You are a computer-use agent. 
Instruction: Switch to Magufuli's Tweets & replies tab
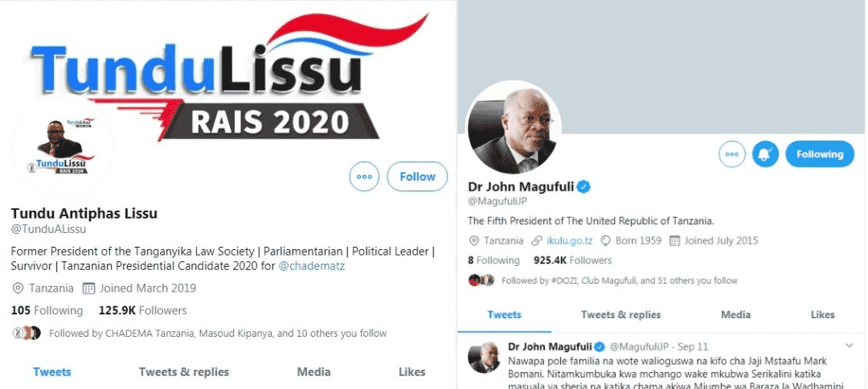click(620, 314)
